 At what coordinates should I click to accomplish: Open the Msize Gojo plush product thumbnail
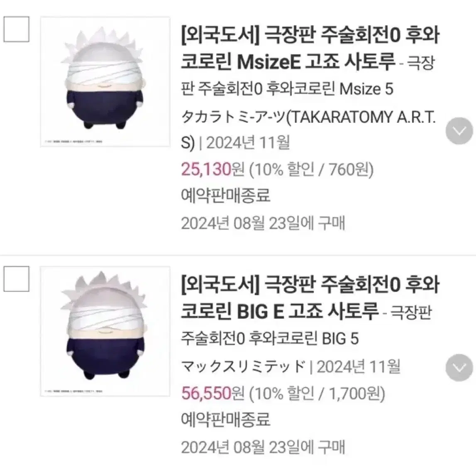[105, 82]
